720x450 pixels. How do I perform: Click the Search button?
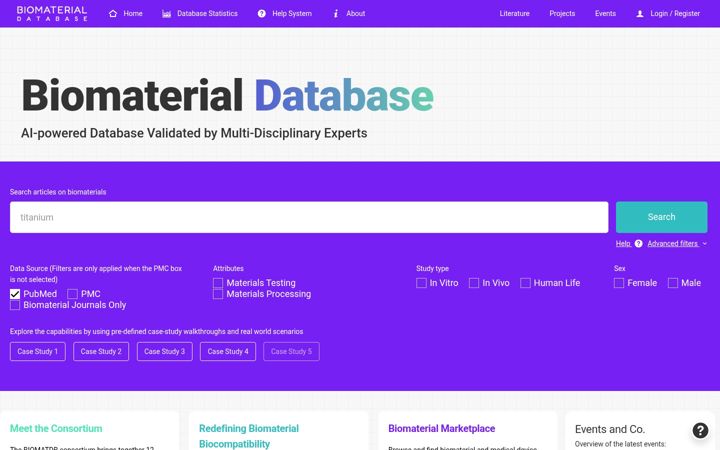[x=661, y=217]
